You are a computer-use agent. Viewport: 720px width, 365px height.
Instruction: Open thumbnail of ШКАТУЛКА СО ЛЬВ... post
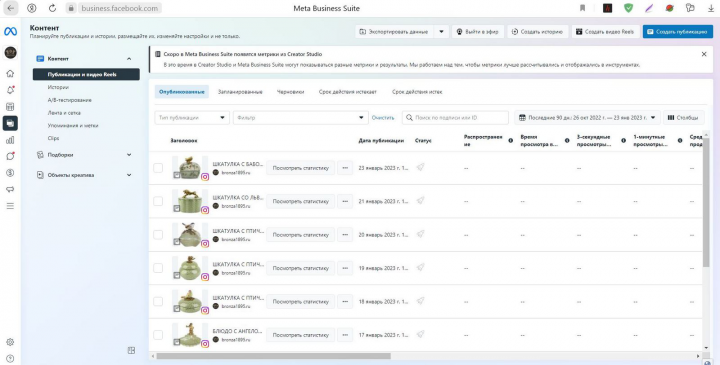(x=190, y=201)
